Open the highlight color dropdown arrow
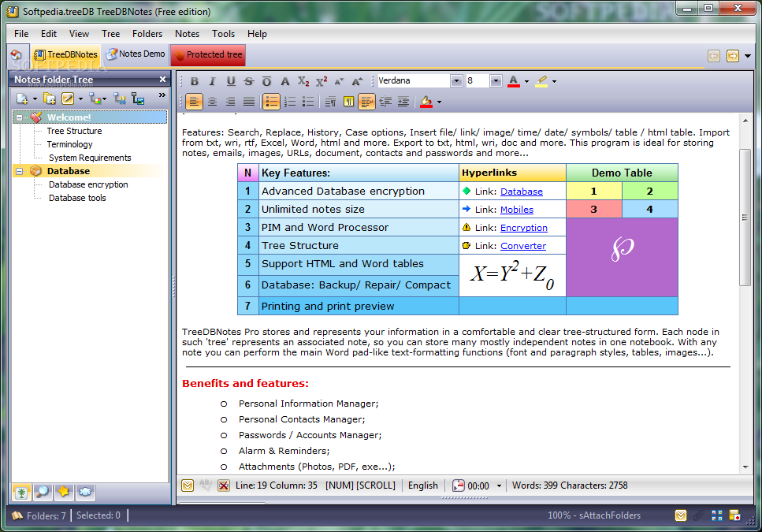This screenshot has height=532, width=762. point(555,82)
